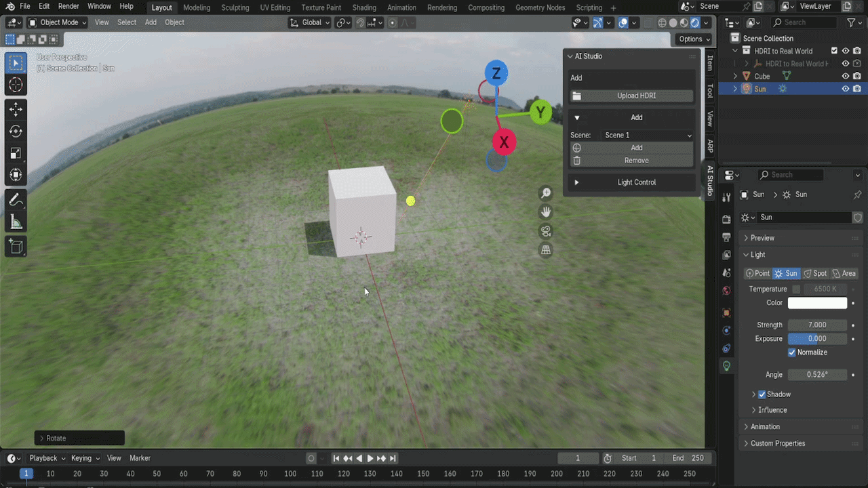Open the Scene 1 dropdown
The image size is (868, 488).
coord(648,135)
